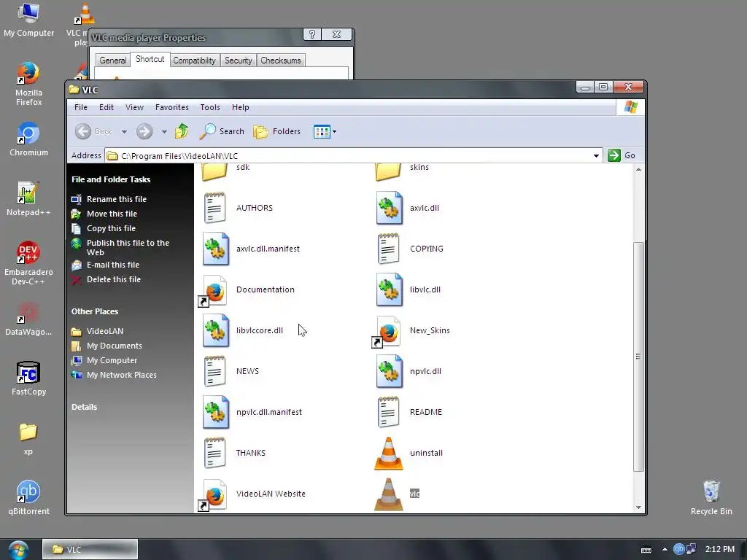Image resolution: width=747 pixels, height=560 pixels.
Task: Go to My Network Places
Action: tap(122, 375)
